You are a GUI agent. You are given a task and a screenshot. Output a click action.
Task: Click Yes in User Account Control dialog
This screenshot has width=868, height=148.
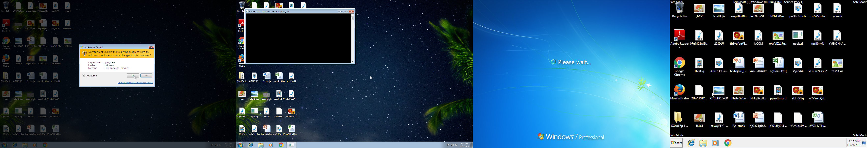[133, 75]
